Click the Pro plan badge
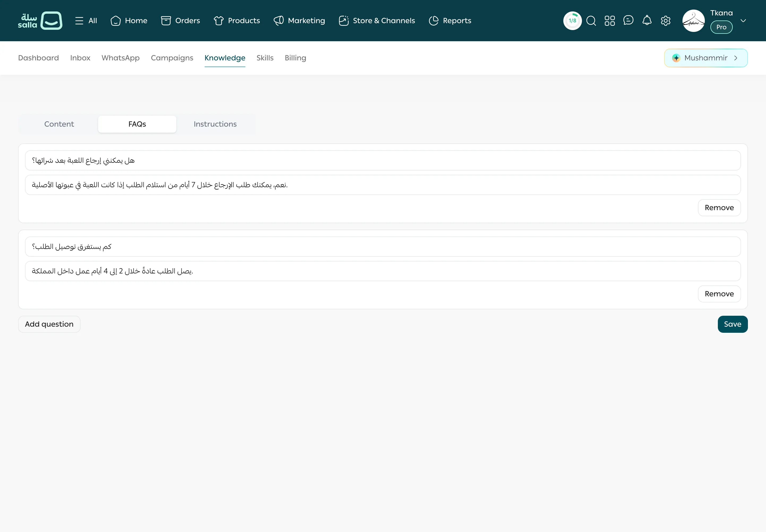Image resolution: width=766 pixels, height=532 pixels. point(721,27)
